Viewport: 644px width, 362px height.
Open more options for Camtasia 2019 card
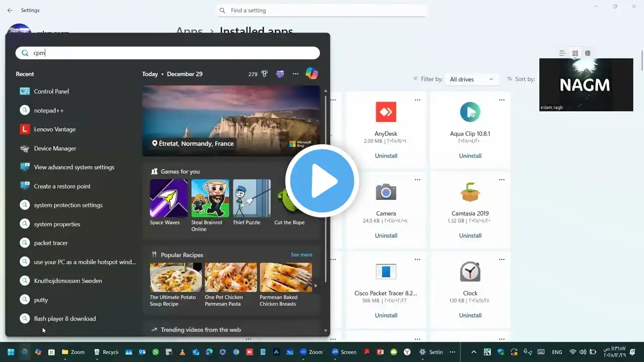pos(502,179)
